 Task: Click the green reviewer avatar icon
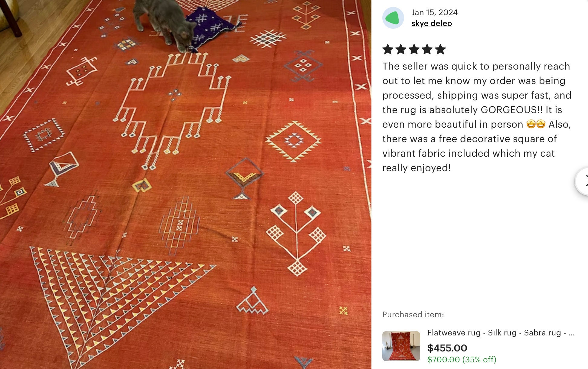(393, 18)
